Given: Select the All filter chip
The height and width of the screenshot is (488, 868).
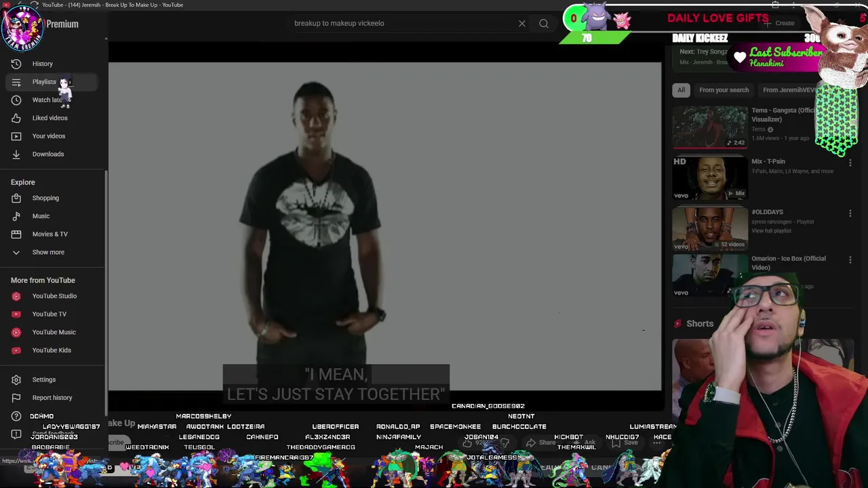Looking at the screenshot, I should (x=681, y=90).
